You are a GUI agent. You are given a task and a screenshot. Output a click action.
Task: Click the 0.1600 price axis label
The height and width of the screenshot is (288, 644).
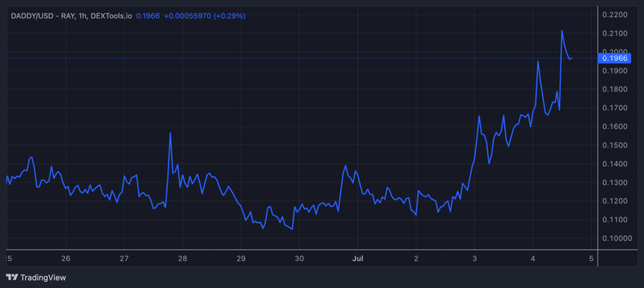tap(614, 126)
